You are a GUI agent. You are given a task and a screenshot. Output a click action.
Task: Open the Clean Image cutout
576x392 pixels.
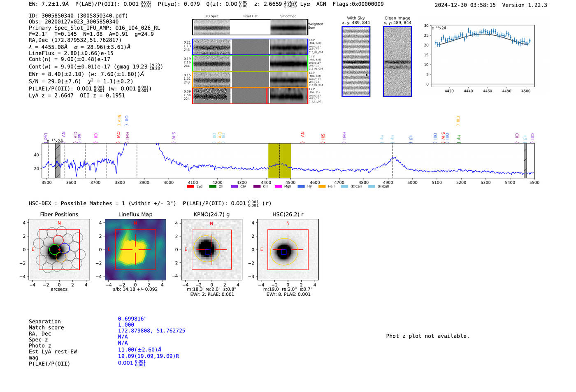click(x=397, y=61)
